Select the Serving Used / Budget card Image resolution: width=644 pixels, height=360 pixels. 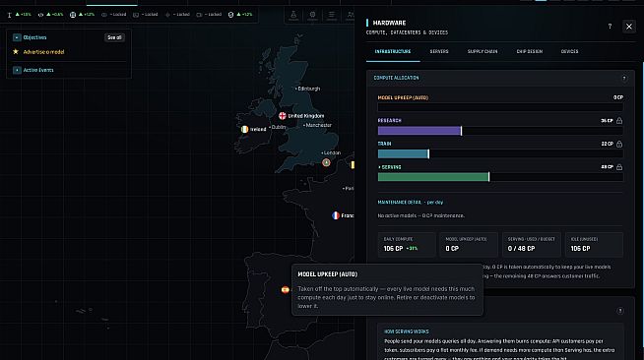(532, 244)
